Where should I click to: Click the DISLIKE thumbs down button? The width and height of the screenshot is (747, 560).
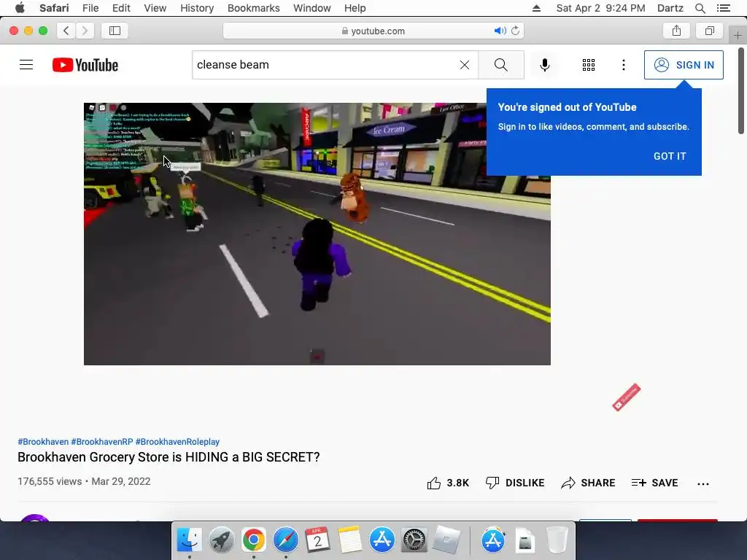click(x=514, y=483)
